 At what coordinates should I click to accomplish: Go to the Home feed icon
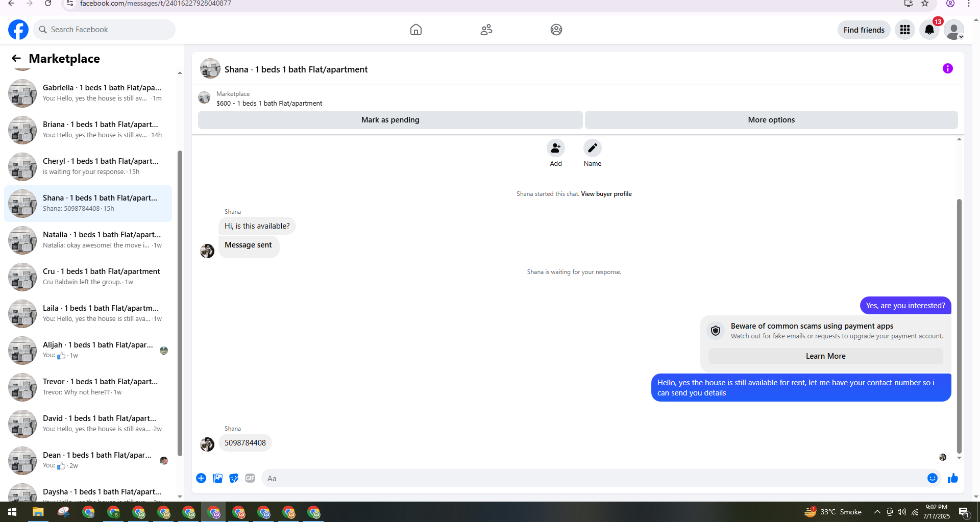click(x=416, y=30)
